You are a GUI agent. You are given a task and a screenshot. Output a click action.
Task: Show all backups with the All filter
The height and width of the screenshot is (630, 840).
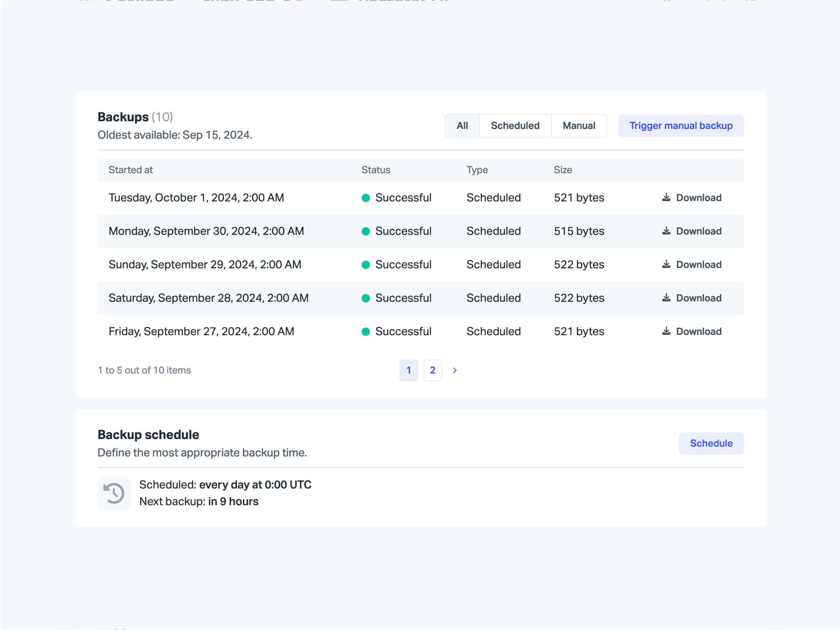[462, 126]
